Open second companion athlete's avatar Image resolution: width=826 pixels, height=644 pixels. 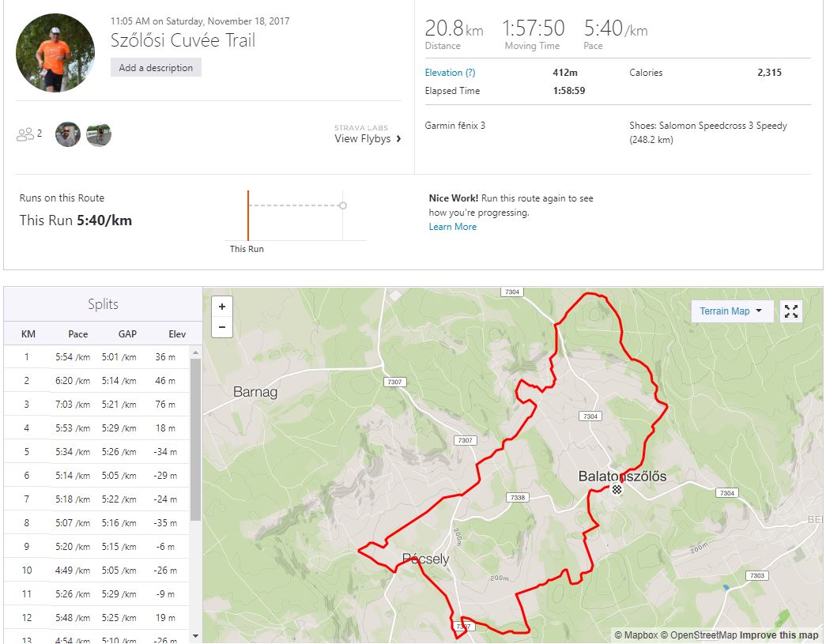pos(99,134)
